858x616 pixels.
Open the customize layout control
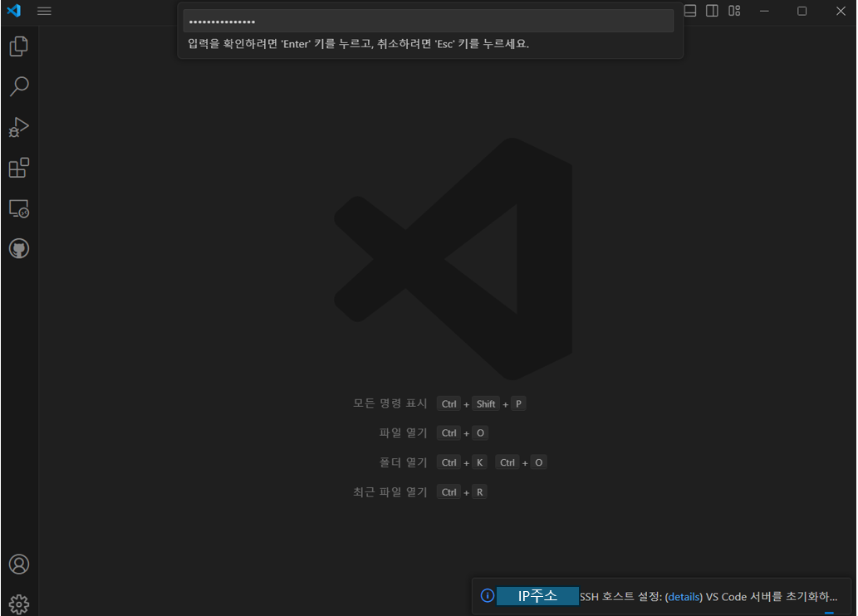[734, 11]
